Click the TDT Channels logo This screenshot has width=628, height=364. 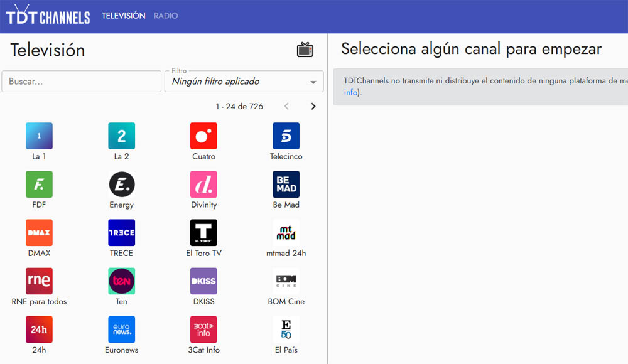[48, 15]
